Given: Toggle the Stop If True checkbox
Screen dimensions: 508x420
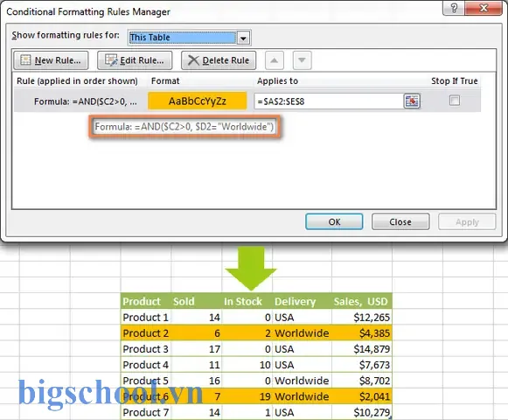Looking at the screenshot, I should (x=455, y=101).
